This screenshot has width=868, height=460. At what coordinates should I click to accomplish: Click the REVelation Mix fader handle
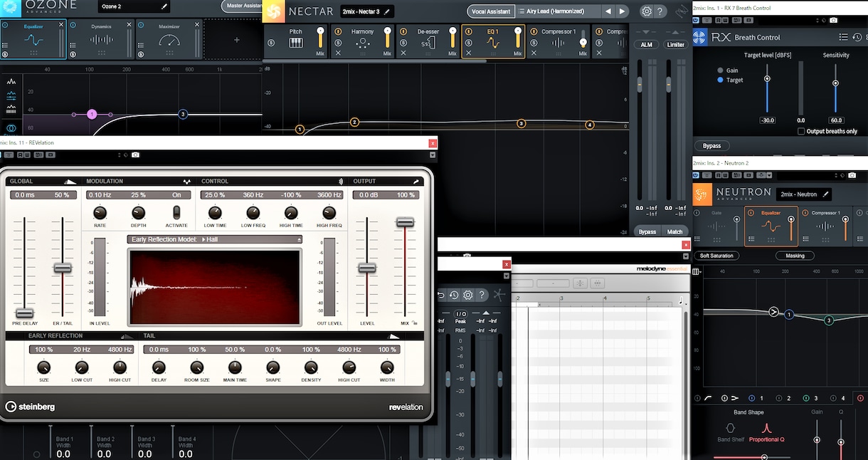coord(405,223)
